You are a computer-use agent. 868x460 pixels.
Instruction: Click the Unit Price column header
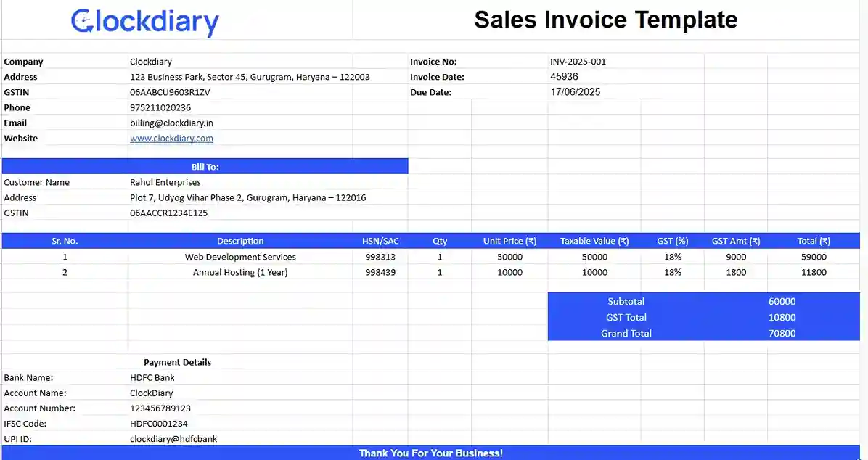tap(509, 241)
